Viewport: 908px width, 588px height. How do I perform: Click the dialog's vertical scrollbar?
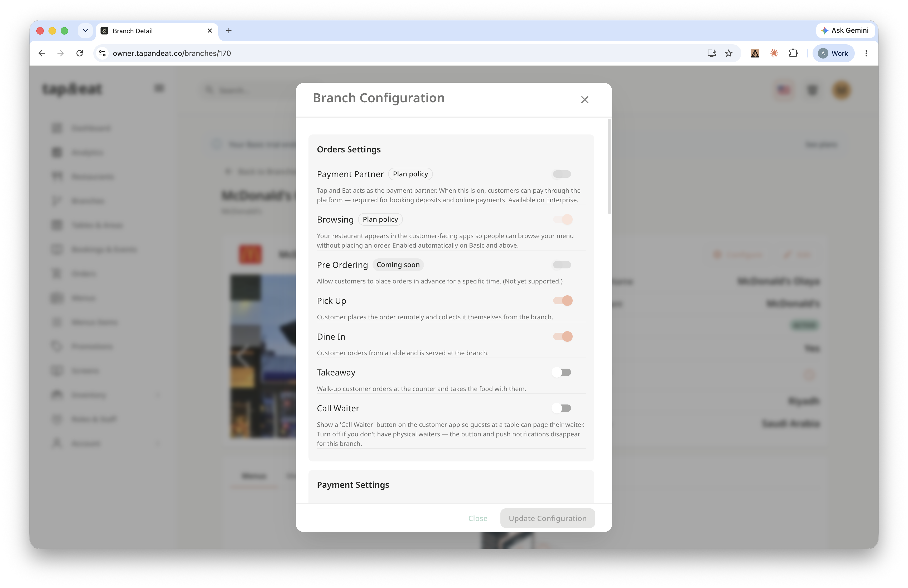[609, 166]
